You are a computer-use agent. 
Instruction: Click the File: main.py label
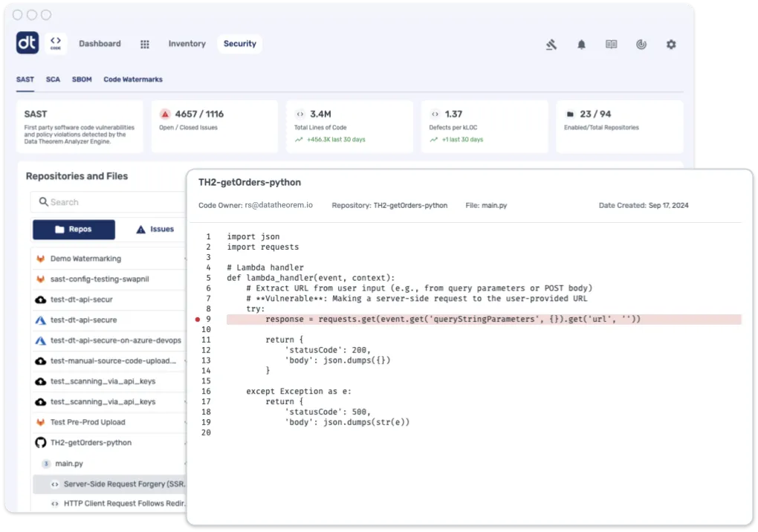click(486, 205)
